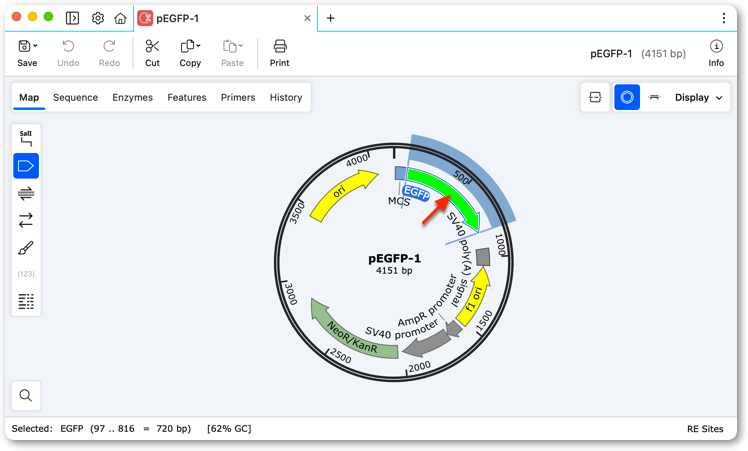Click the MCS blue box feature

[x=400, y=173]
